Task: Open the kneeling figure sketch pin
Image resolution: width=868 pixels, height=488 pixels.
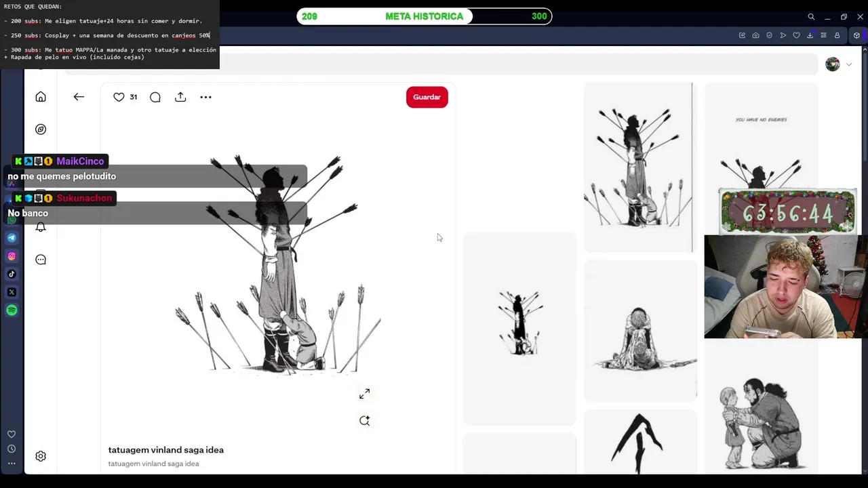Action: (x=640, y=331)
